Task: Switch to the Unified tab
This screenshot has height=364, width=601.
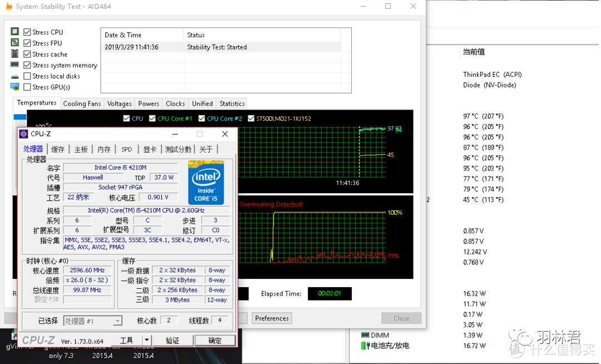Action: 203,104
